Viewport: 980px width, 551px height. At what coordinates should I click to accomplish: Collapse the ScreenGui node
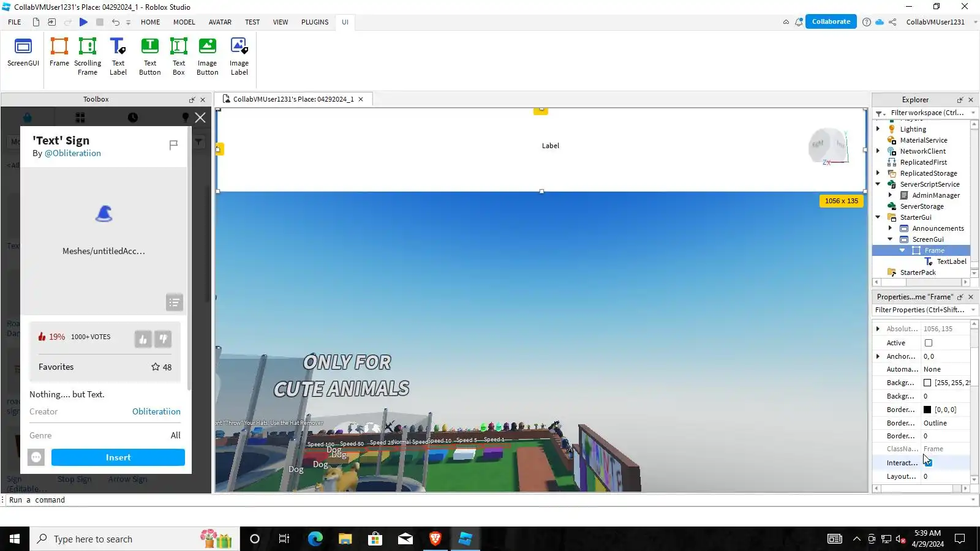click(891, 239)
